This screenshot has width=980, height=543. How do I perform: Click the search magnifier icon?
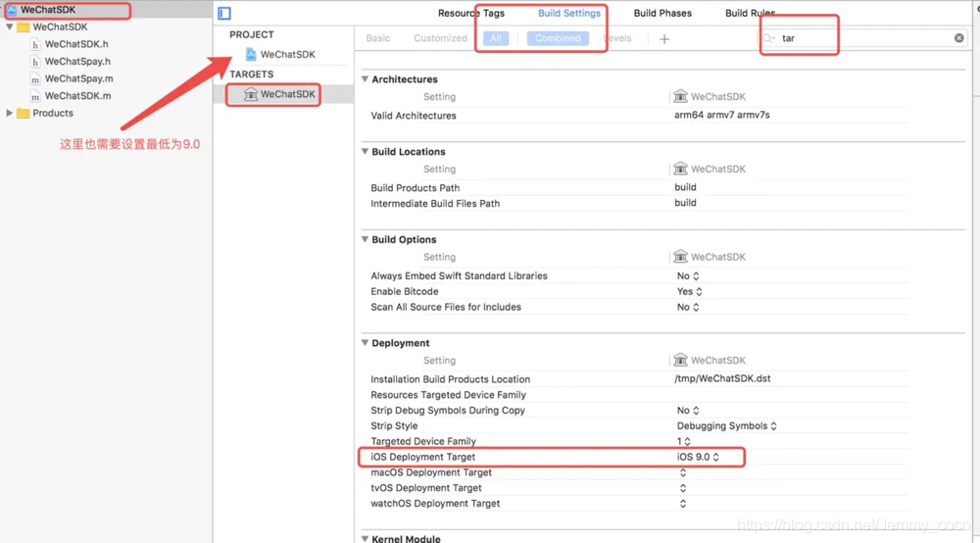[768, 38]
